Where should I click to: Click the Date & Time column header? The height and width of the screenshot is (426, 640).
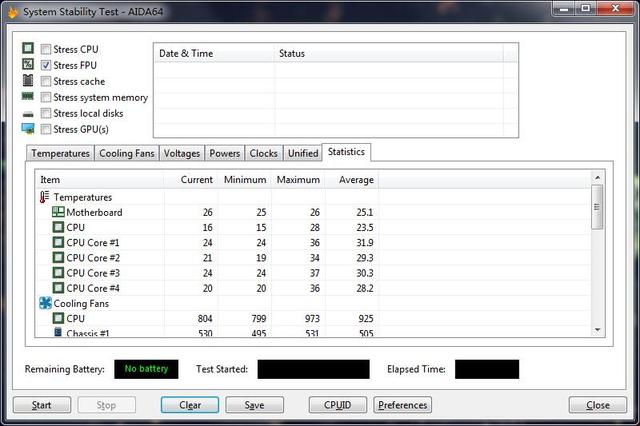coord(215,53)
